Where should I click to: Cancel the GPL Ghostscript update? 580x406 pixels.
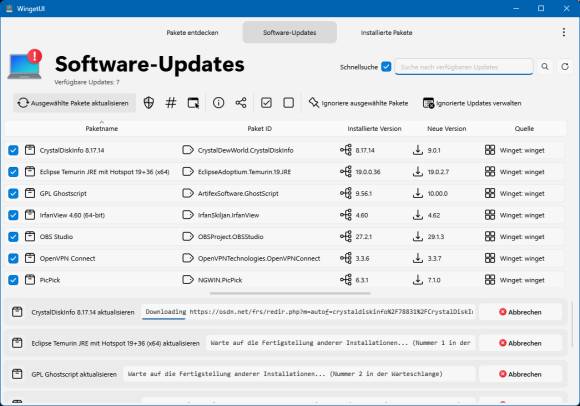pos(520,374)
